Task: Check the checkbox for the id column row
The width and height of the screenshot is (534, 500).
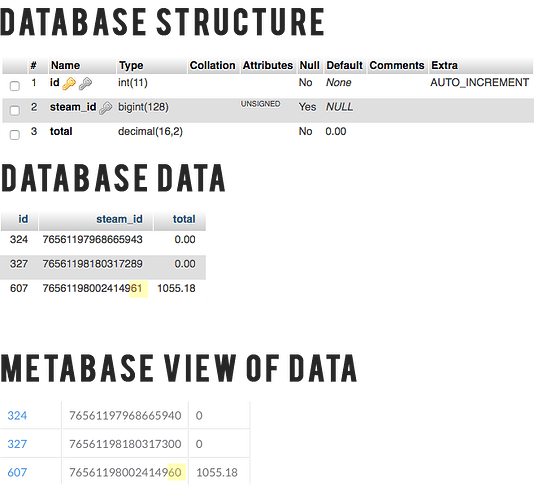Action: 15,86
